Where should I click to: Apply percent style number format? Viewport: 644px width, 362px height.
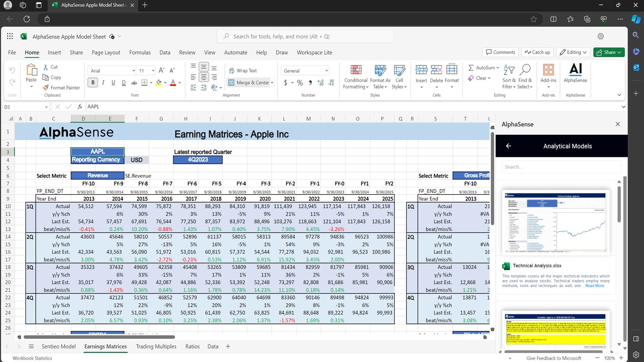(300, 83)
